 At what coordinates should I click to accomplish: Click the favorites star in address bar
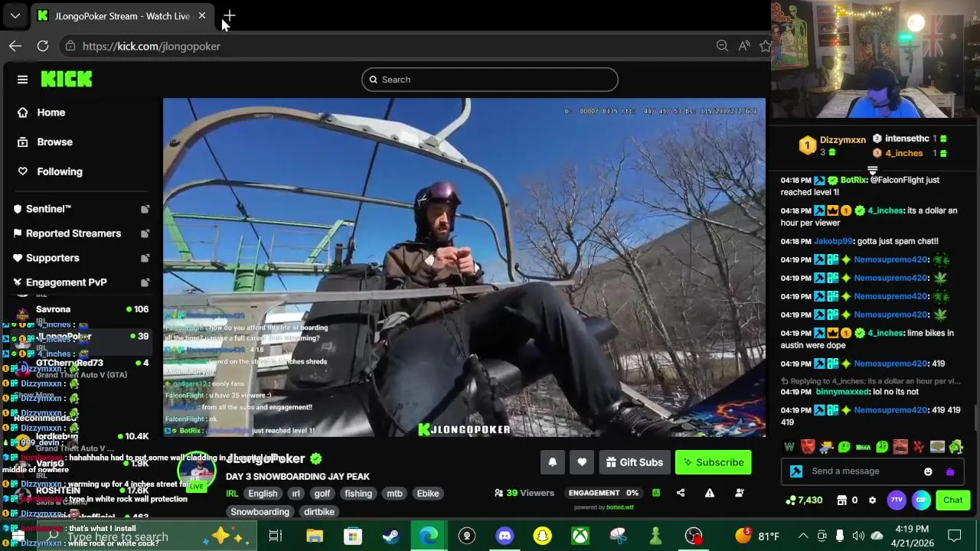[x=765, y=46]
